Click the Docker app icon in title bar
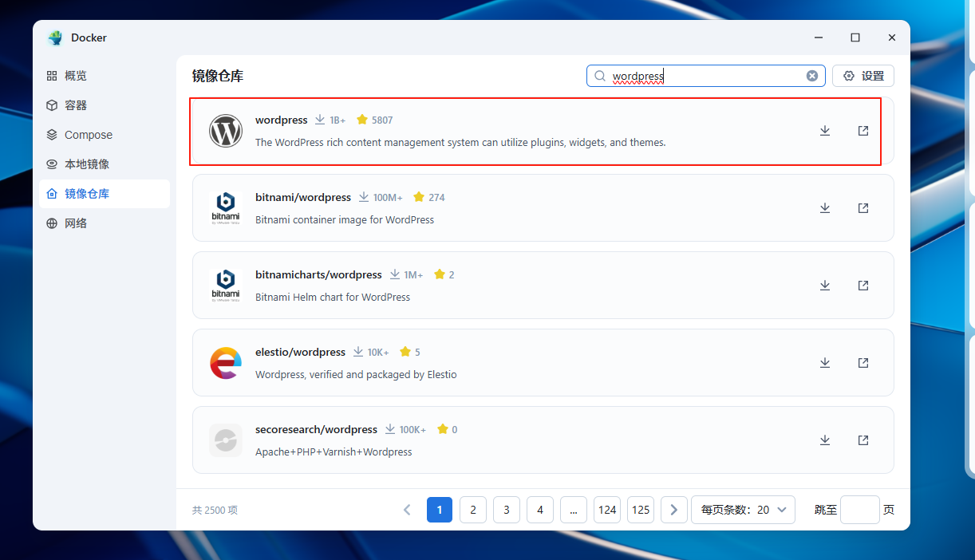 point(55,37)
